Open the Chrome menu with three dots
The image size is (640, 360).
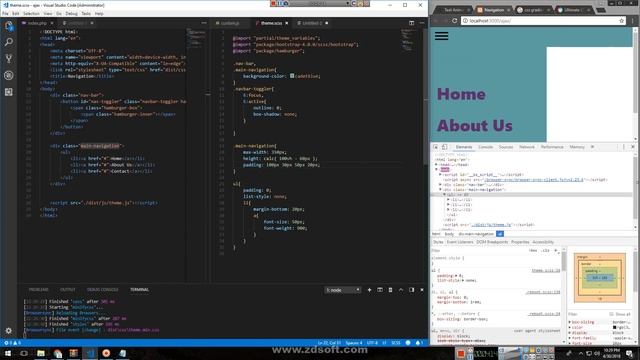[x=633, y=20]
